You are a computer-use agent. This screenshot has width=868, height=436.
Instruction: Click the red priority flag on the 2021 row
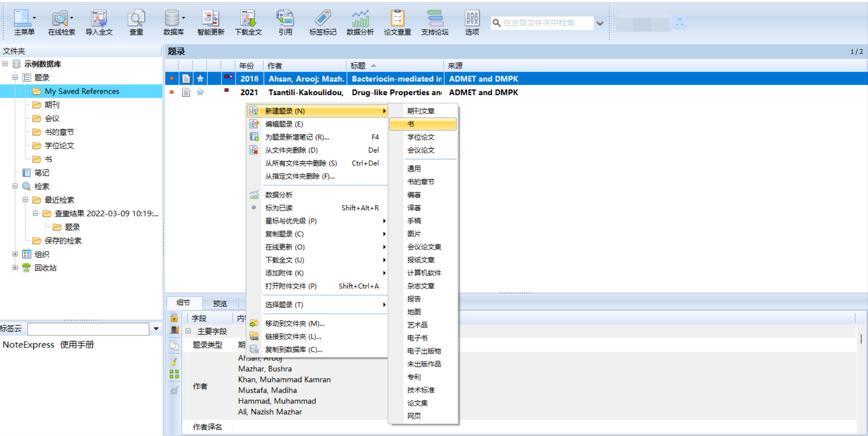click(x=227, y=91)
